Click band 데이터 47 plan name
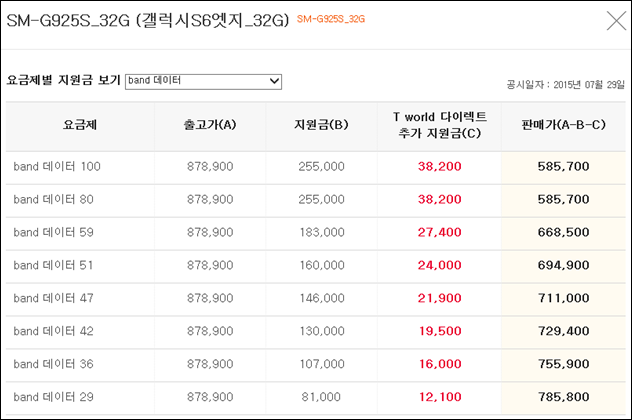Screen dimensions: 632x420 (53, 298)
